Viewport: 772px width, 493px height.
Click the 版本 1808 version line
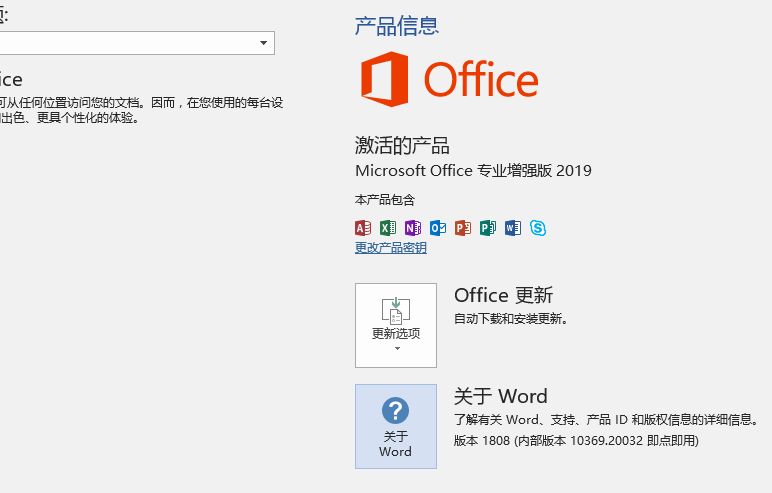click(x=576, y=440)
